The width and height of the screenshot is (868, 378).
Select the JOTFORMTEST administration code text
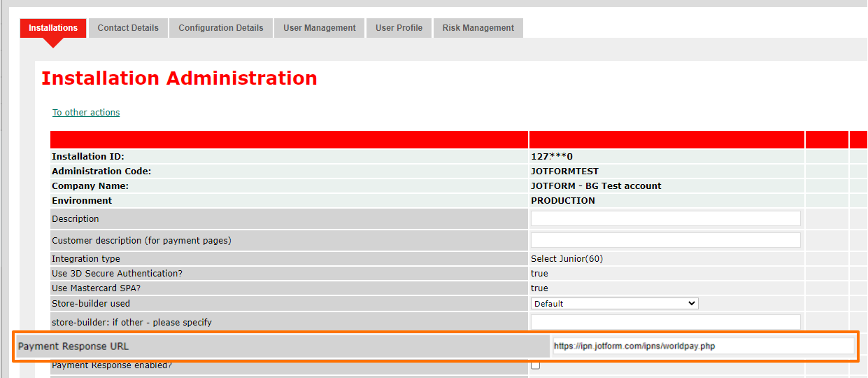[565, 171]
